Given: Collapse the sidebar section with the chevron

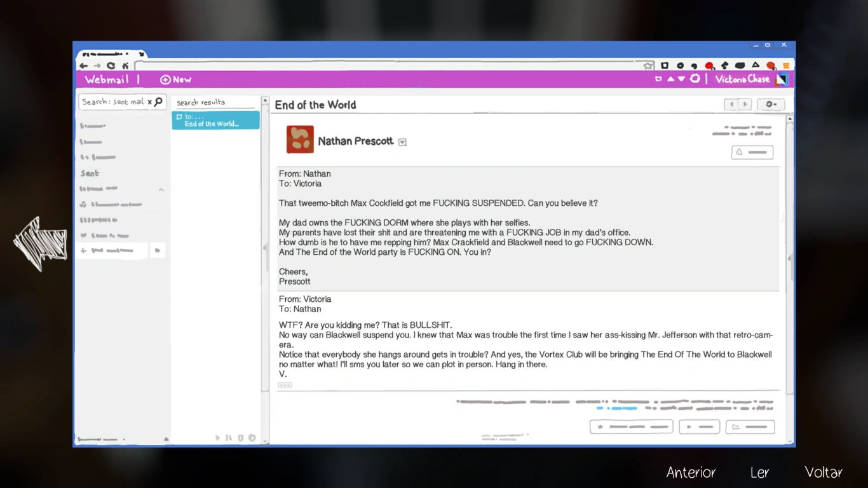Looking at the screenshot, I should 161,189.
